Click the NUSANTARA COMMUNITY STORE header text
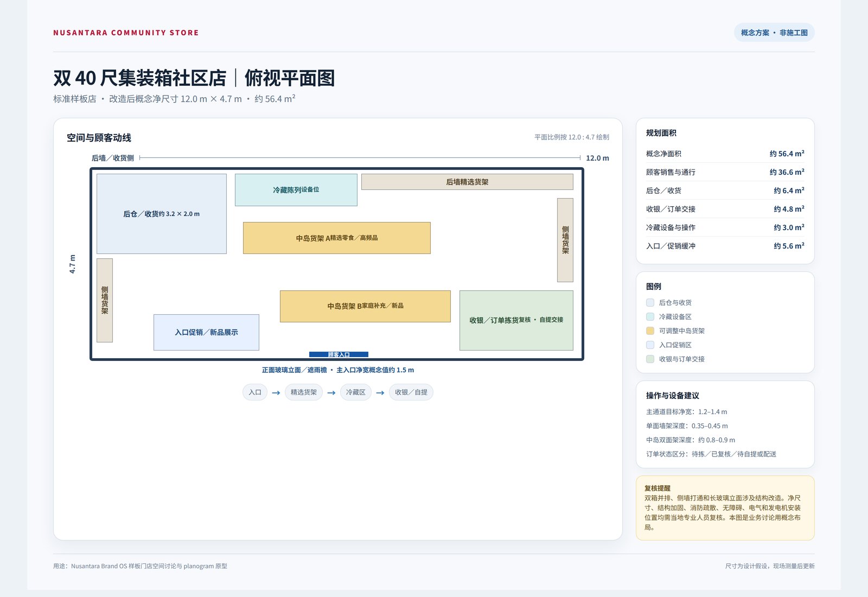 click(x=126, y=33)
